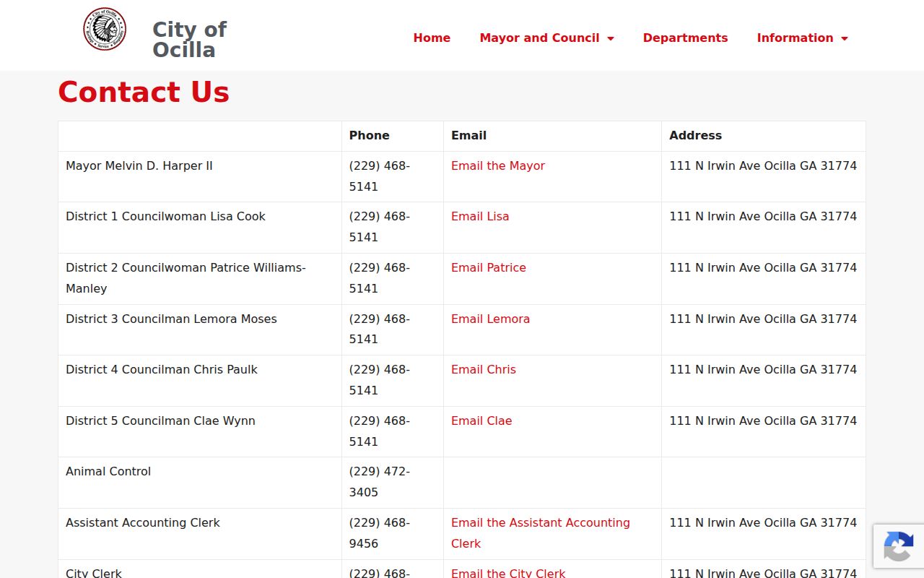This screenshot has width=924, height=578.
Task: Select Animal Control phone (229) 472-3405
Action: [380, 482]
